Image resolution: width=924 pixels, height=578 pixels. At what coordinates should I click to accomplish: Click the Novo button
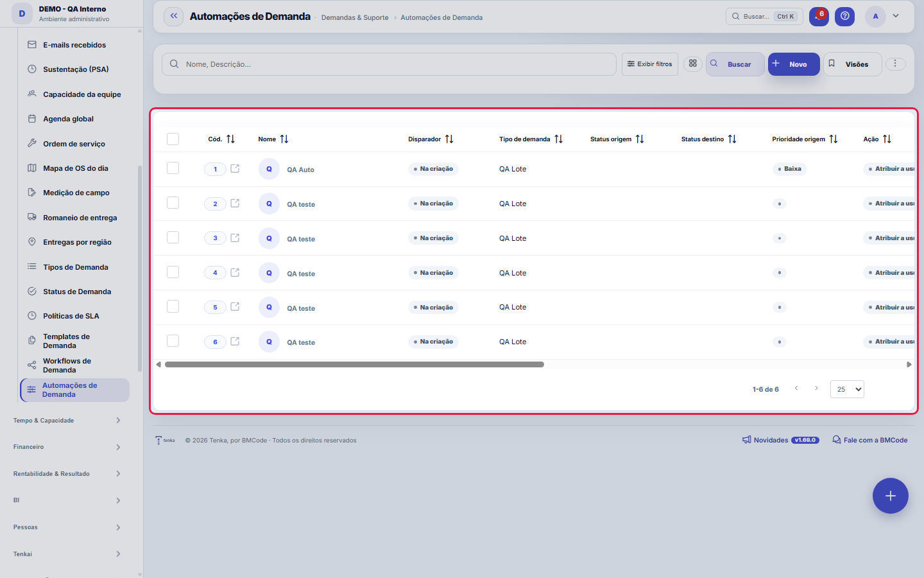(794, 64)
